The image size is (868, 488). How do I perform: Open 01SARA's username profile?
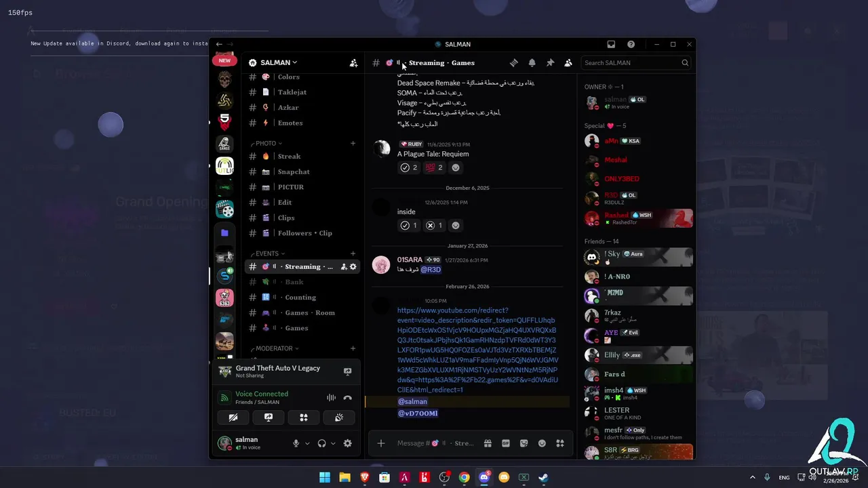[410, 260]
